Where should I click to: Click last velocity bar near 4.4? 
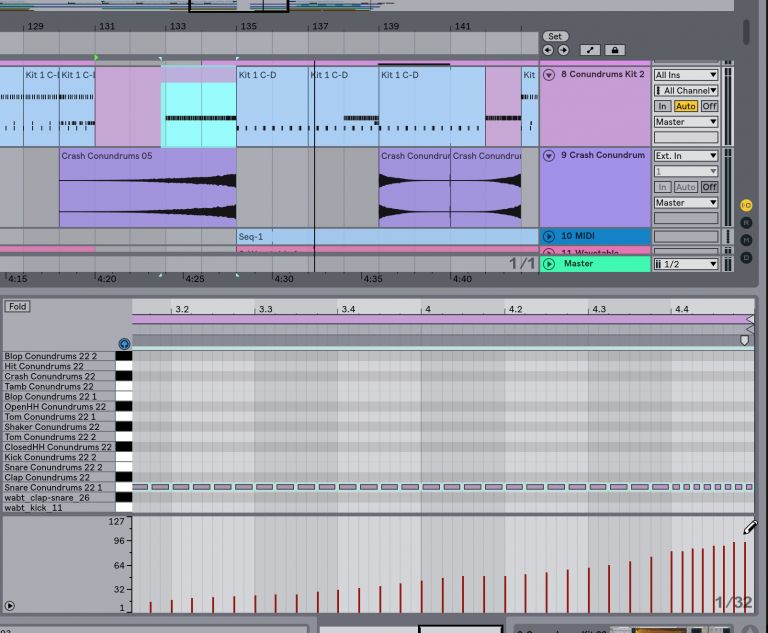(745, 577)
